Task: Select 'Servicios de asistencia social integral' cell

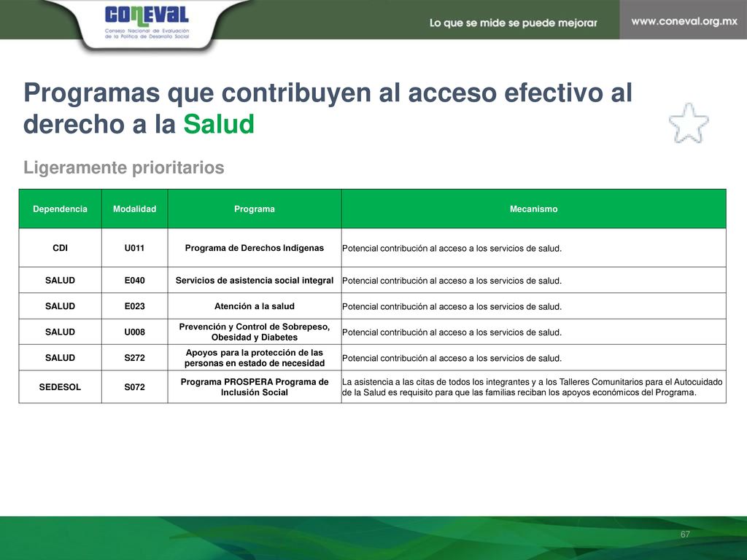Action: click(255, 281)
